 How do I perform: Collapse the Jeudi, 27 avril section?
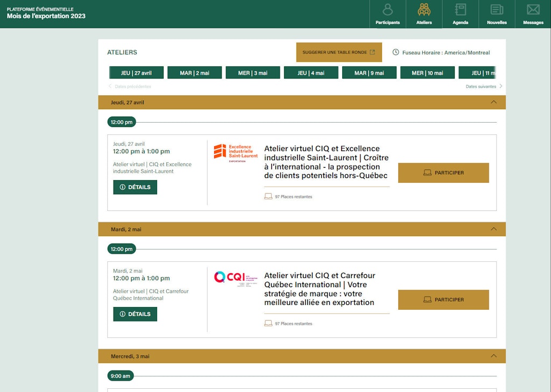(493, 102)
